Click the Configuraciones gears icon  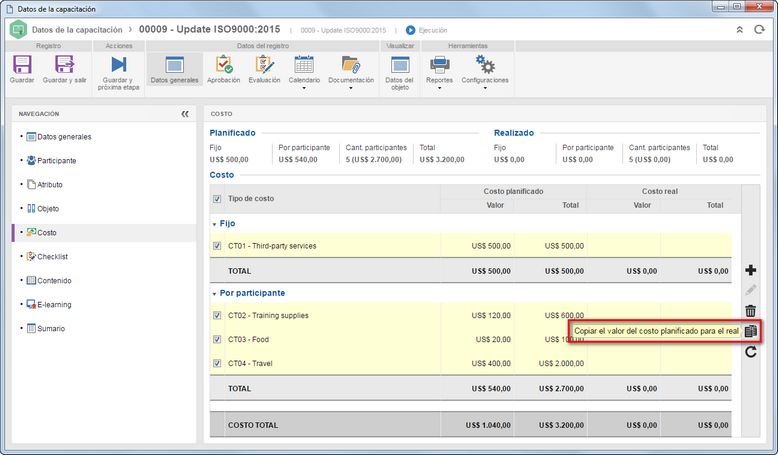(485, 65)
